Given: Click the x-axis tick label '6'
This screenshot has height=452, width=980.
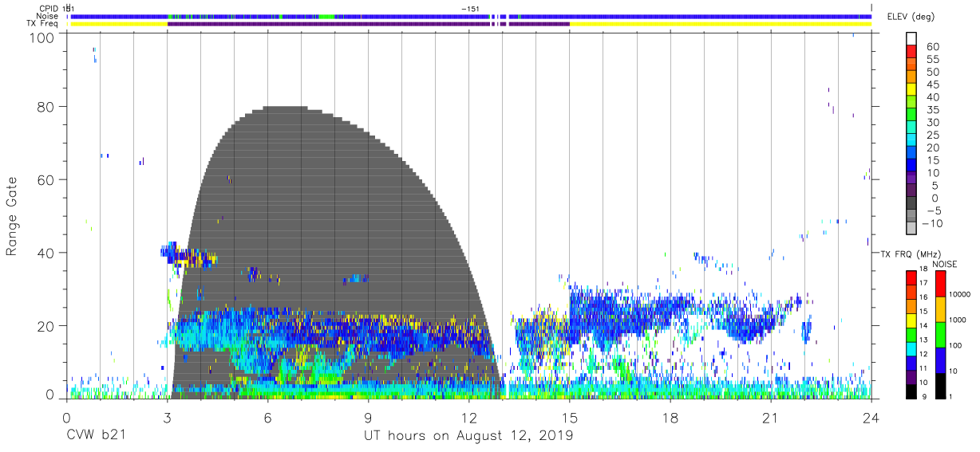Looking at the screenshot, I should point(267,418).
